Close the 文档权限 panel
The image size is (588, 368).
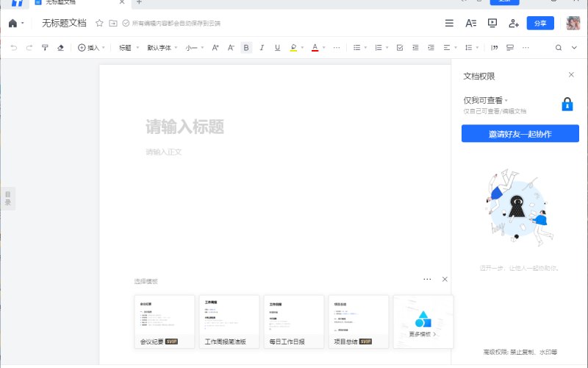[571, 75]
